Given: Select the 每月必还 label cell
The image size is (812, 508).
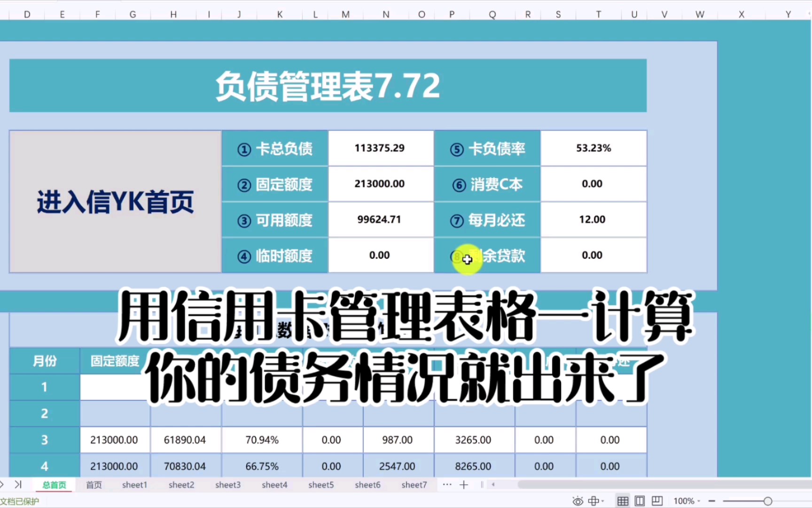Looking at the screenshot, I should (x=487, y=220).
